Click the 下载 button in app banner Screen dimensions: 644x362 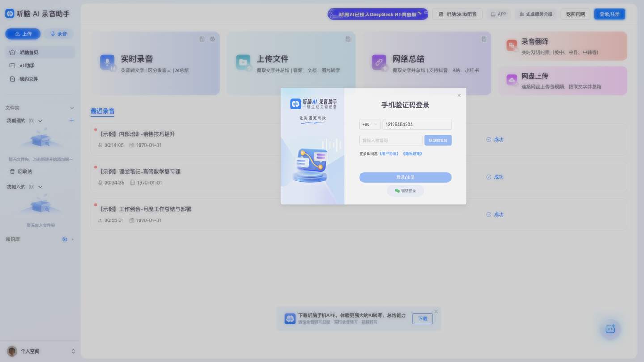[x=423, y=319]
